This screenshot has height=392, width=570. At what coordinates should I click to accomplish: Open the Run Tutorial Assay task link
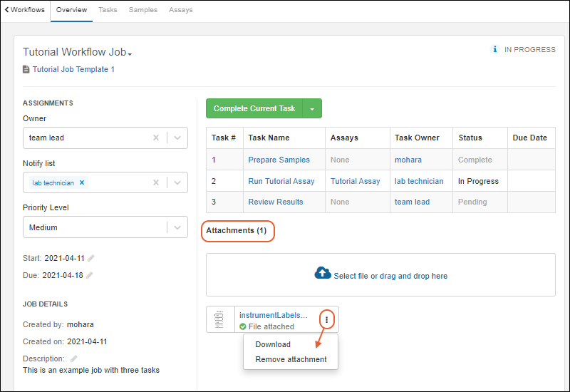(x=281, y=181)
